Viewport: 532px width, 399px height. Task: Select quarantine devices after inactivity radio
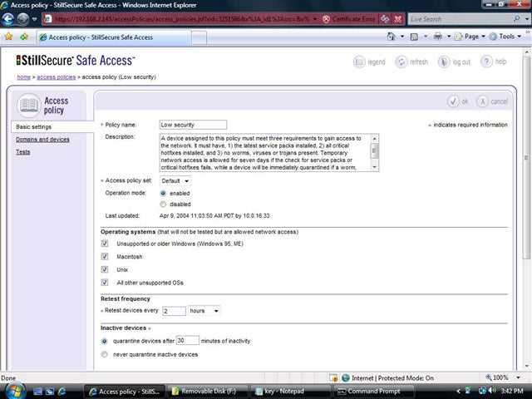coord(105,341)
